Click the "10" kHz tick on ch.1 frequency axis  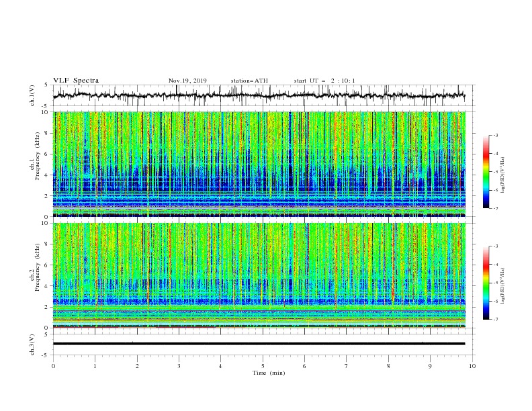click(x=46, y=112)
